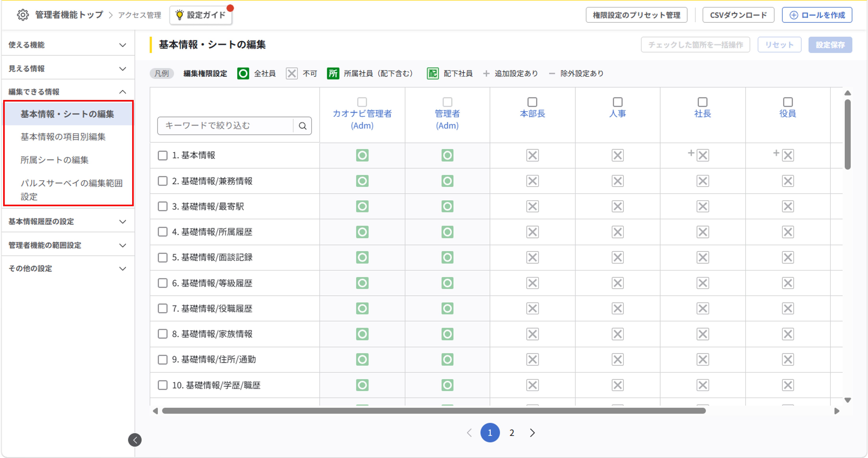Tick the checkbox for 7. 基礎情報/役職履歴
This screenshot has width=868, height=458.
163,309
